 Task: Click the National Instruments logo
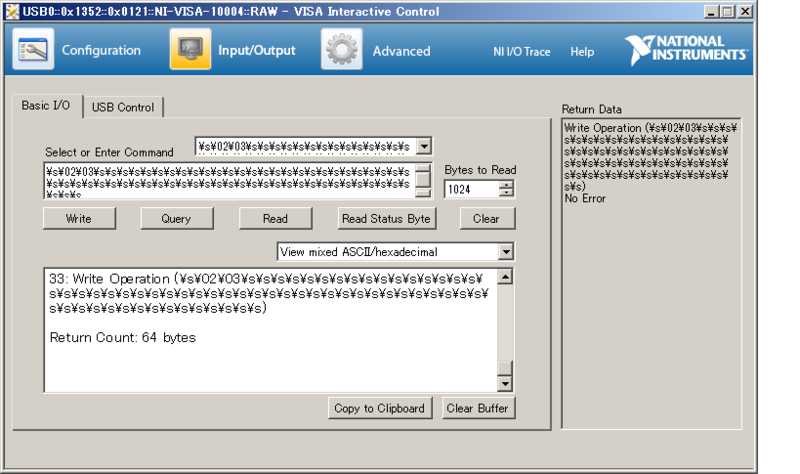[686, 49]
